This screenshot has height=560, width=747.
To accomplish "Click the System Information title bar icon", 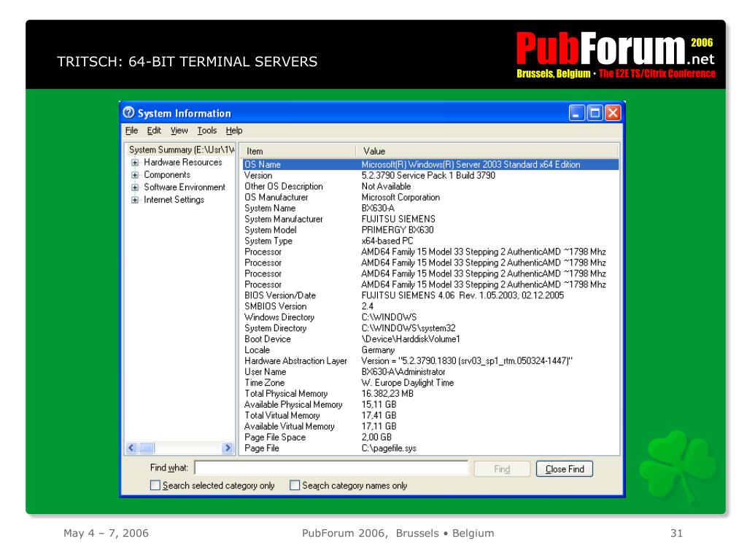I will pos(128,113).
